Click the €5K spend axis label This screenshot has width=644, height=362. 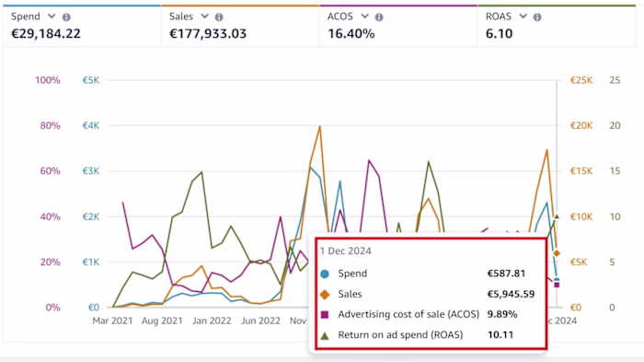click(91, 80)
